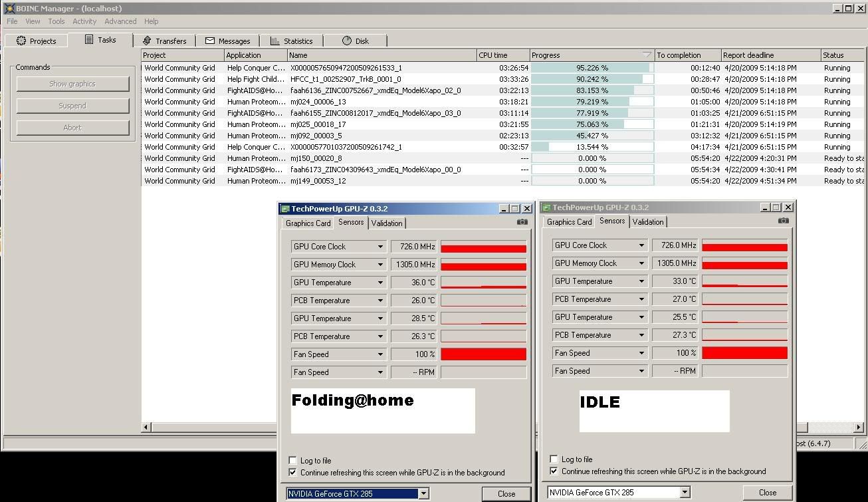Viewport: 868px width, 502px height.
Task: Open Fan Speed percent dropdown in right GPU-Z
Action: pyautogui.click(x=641, y=353)
